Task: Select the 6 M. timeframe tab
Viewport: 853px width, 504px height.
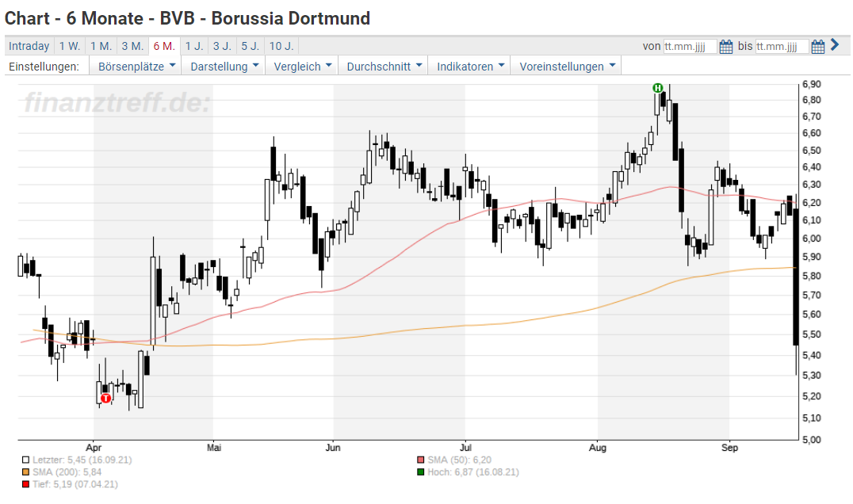Action: 164,46
